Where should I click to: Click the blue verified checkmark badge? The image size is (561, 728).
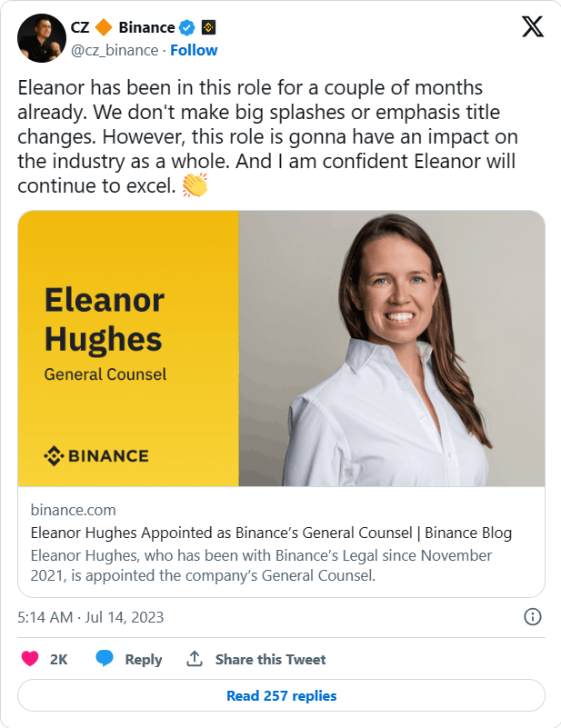[187, 28]
